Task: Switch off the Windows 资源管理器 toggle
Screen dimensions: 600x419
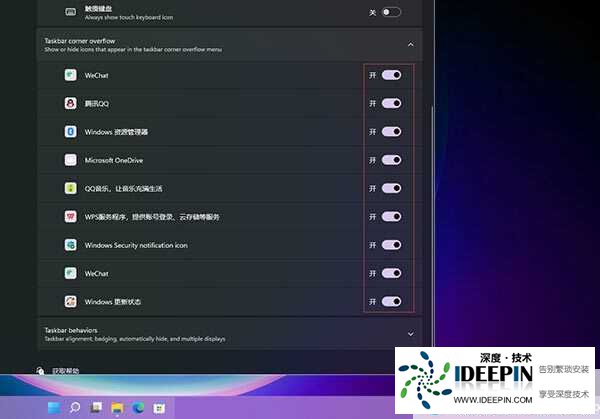Action: pyautogui.click(x=391, y=132)
